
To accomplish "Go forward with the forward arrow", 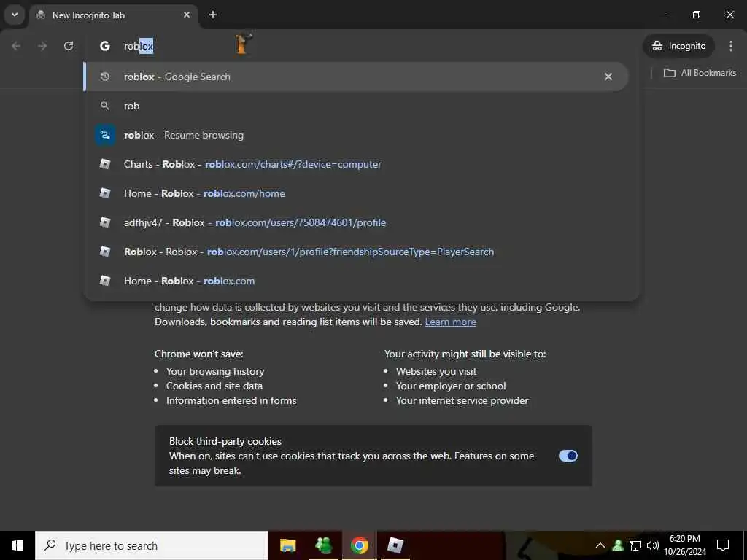I will pos(42,46).
